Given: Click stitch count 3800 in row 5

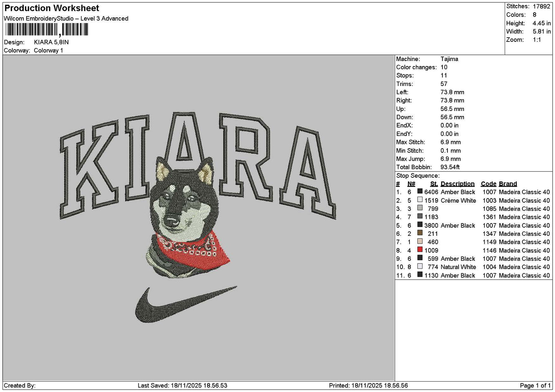Looking at the screenshot, I should [x=431, y=225].
